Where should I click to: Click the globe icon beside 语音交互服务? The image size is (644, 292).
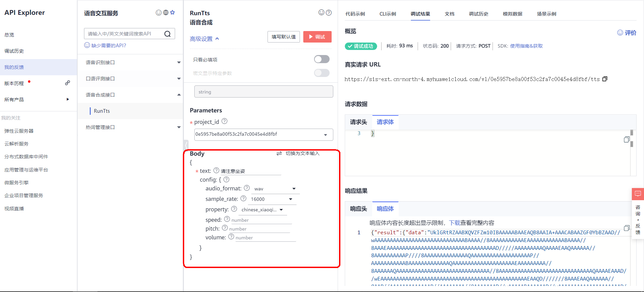pos(166,12)
